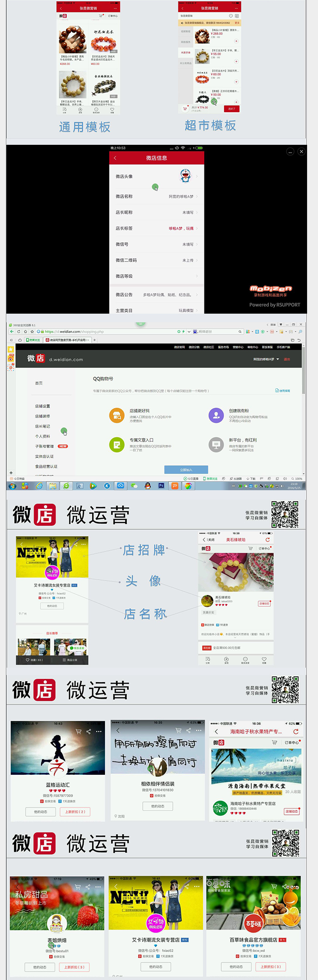Open the 微店名称 row chevron
Viewport: 318px width, 980px height.
coord(197,197)
